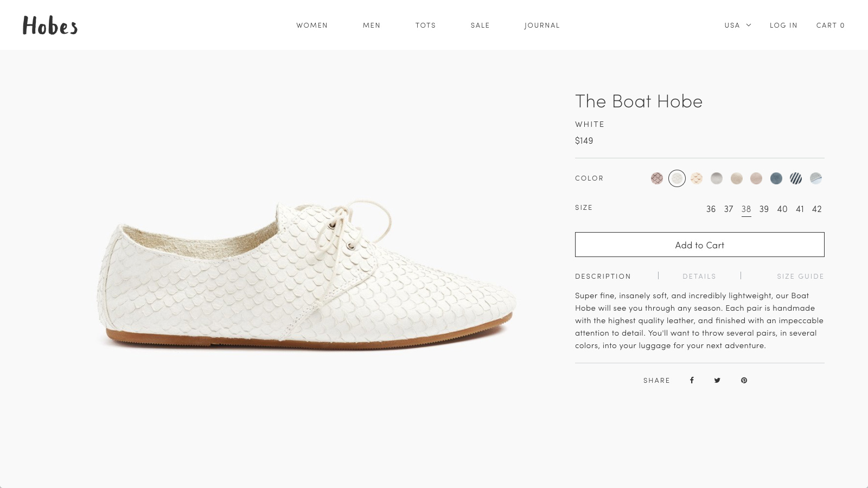Go to the Hobes logo homepage
Viewport: 868px width, 488px height.
pyautogui.click(x=50, y=25)
